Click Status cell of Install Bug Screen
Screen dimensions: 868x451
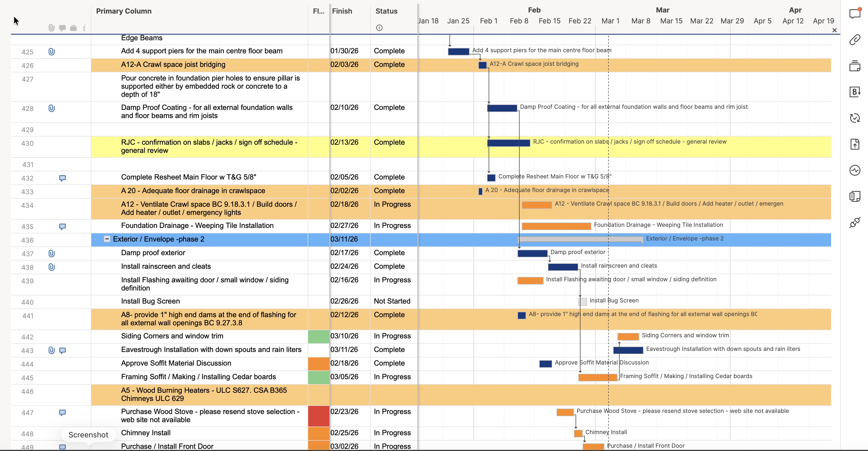(x=392, y=301)
